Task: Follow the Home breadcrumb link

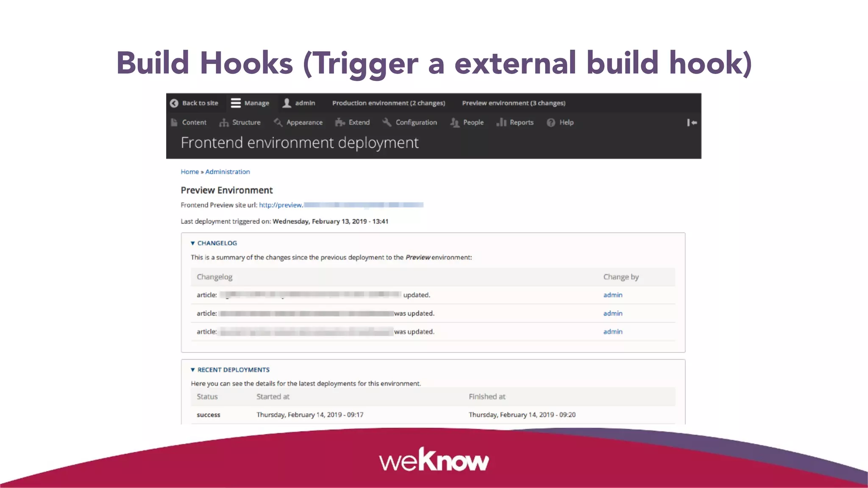Action: (189, 172)
